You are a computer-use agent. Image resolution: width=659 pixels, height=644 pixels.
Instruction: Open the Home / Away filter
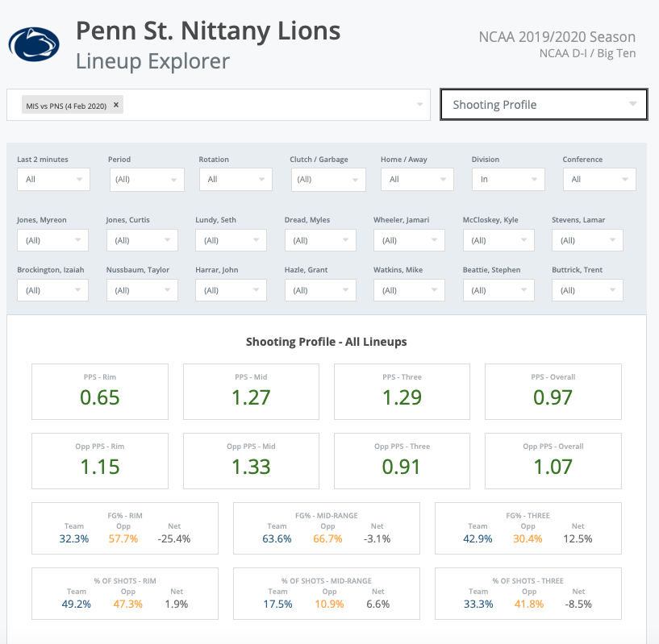click(x=419, y=180)
